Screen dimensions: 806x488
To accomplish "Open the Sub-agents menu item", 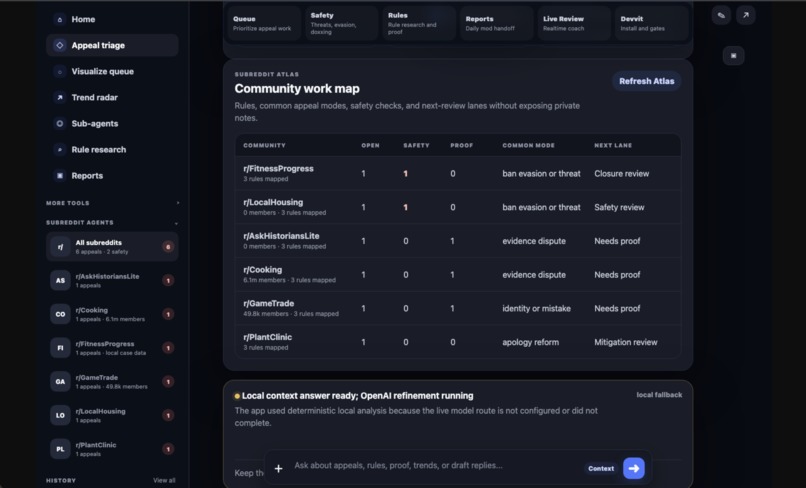I will [x=112, y=123].
